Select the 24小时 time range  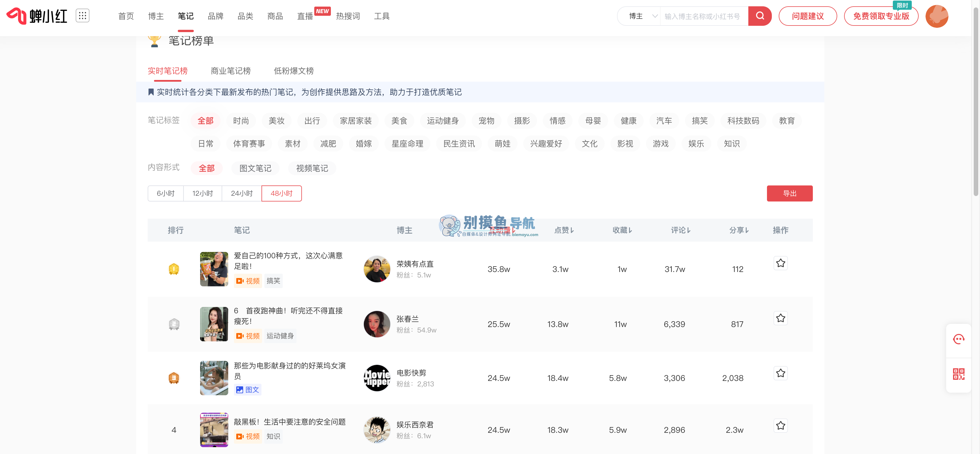click(242, 193)
